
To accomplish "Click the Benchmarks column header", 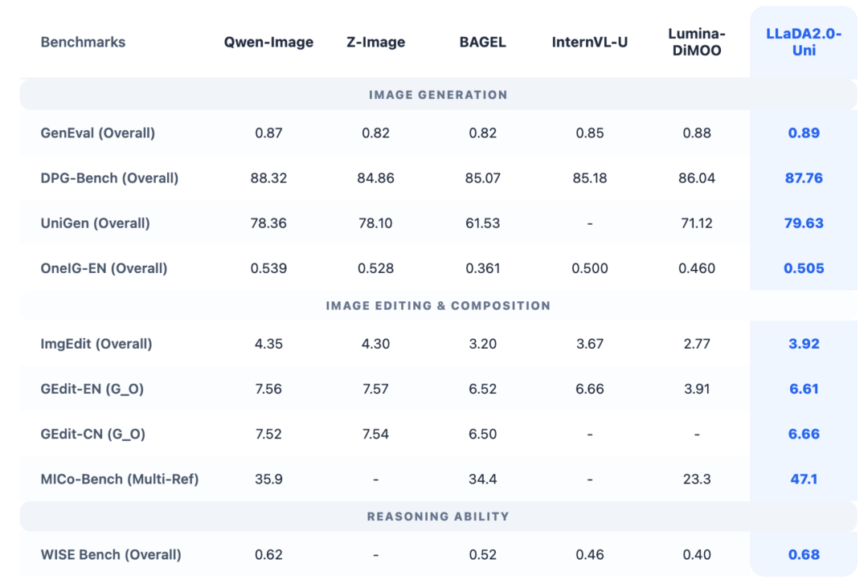I will 83,42.
